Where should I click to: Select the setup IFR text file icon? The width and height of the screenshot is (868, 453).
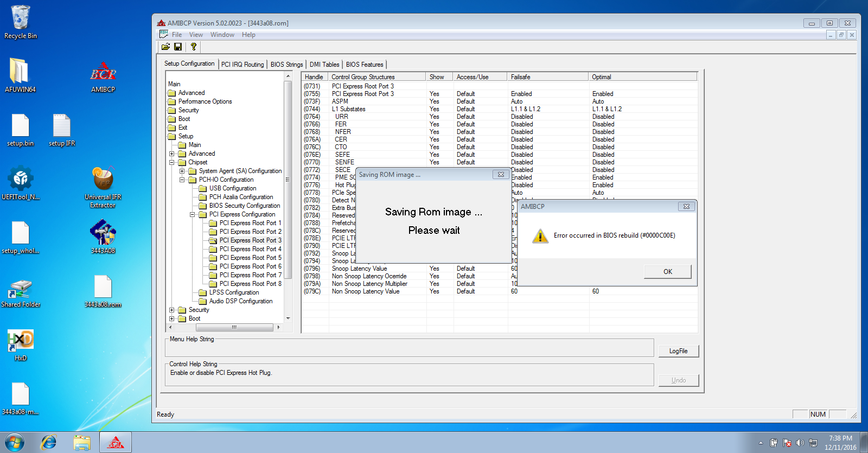point(62,129)
